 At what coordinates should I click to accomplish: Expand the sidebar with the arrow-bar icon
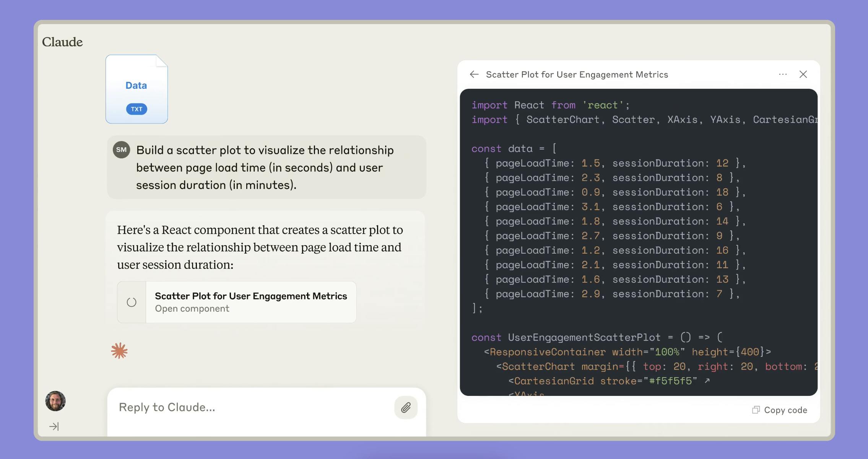pyautogui.click(x=54, y=426)
